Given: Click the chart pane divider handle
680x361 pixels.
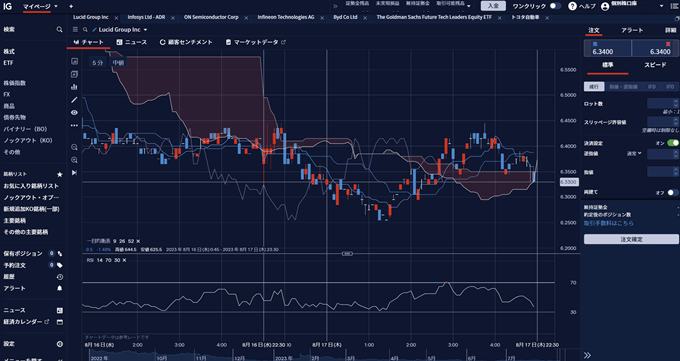Looking at the screenshot, I should [347, 253].
